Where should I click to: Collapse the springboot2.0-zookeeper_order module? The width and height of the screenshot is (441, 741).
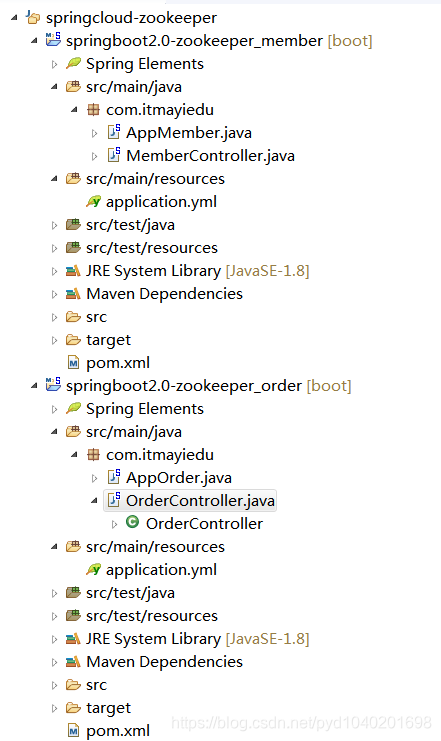pos(34,386)
